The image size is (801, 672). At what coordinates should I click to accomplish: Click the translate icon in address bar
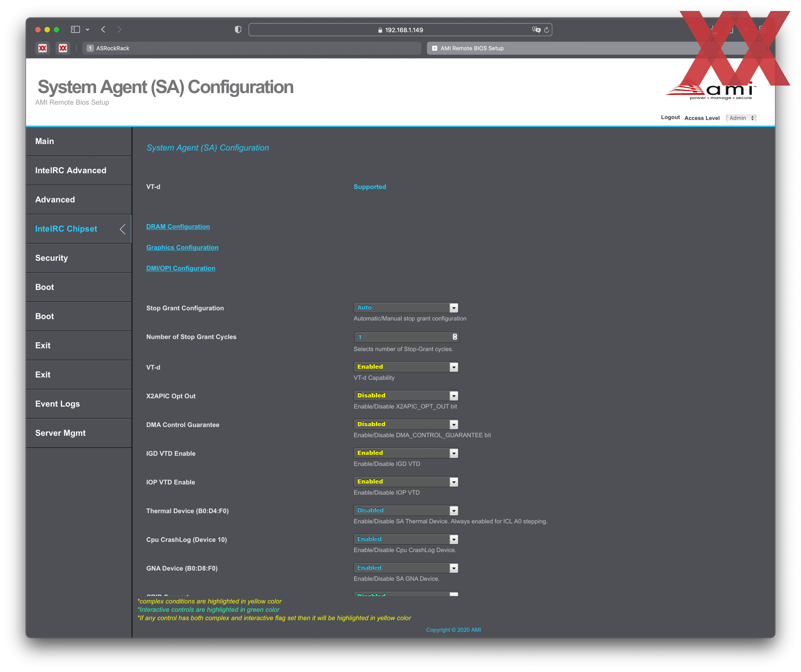tap(536, 30)
